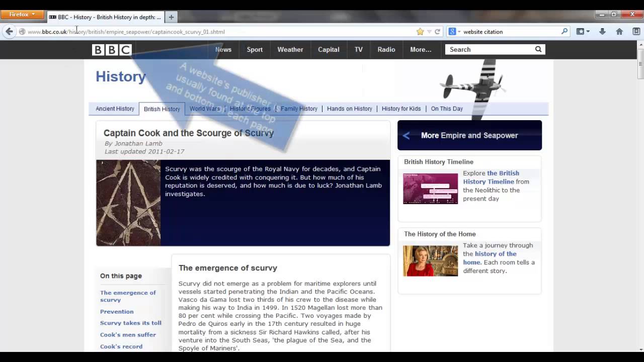Switch to Ancient History tab

point(115,109)
